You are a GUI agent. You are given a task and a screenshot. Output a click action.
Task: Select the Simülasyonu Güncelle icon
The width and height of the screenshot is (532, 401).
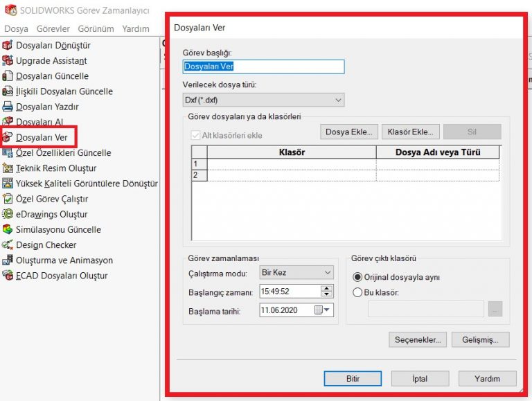click(x=8, y=229)
